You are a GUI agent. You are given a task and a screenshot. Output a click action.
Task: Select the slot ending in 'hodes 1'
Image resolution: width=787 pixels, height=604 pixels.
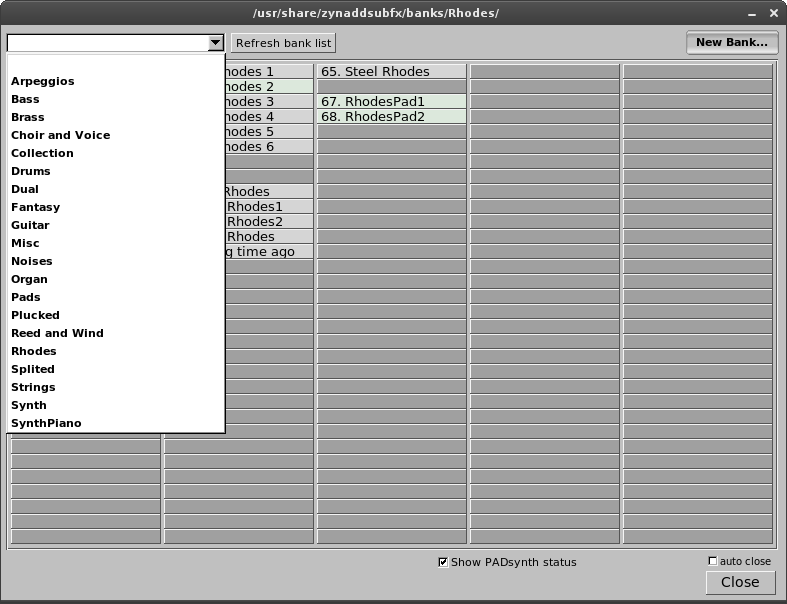pos(269,71)
